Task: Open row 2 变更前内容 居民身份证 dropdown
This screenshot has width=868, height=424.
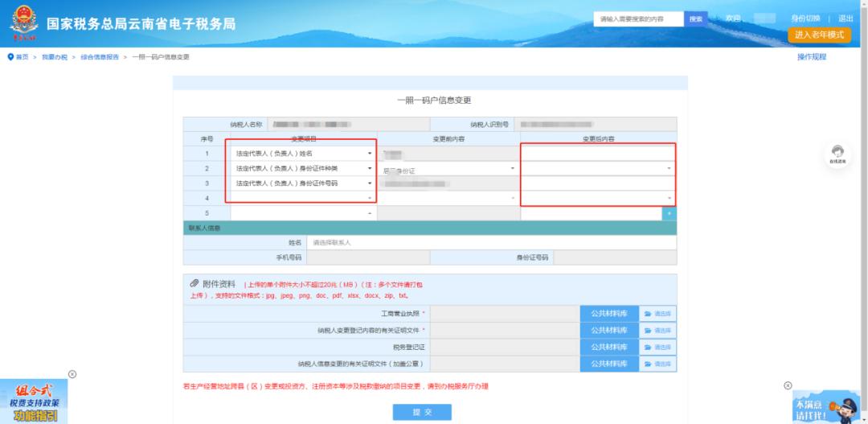Action: click(448, 168)
